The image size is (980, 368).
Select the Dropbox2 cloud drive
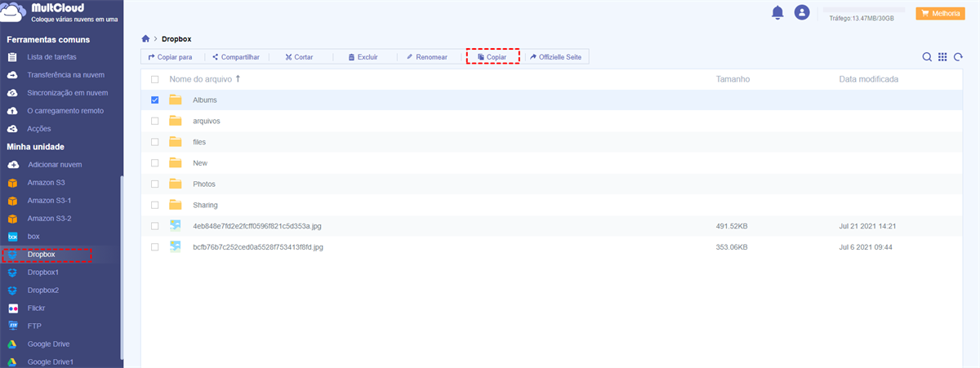43,290
